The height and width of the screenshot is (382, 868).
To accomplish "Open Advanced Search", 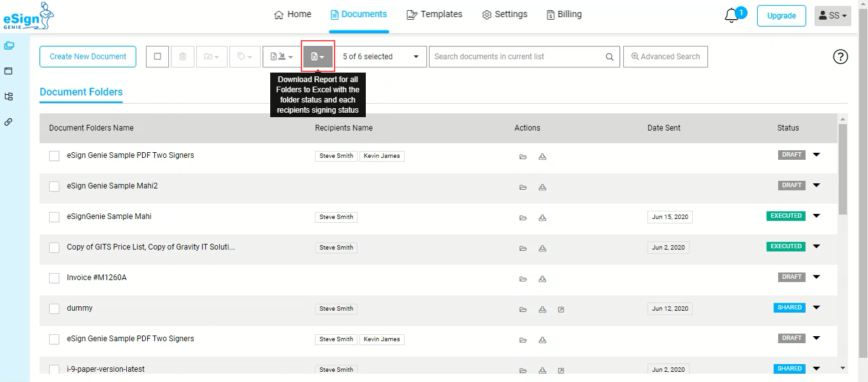I will (665, 57).
